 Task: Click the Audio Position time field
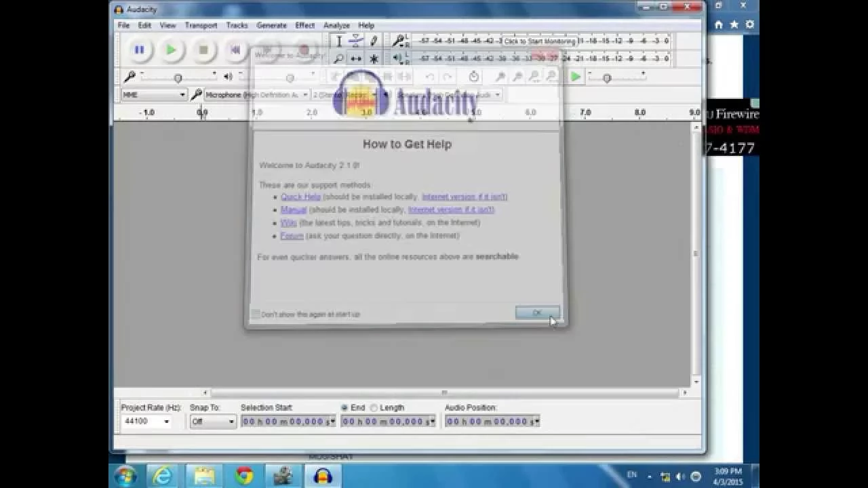(492, 422)
